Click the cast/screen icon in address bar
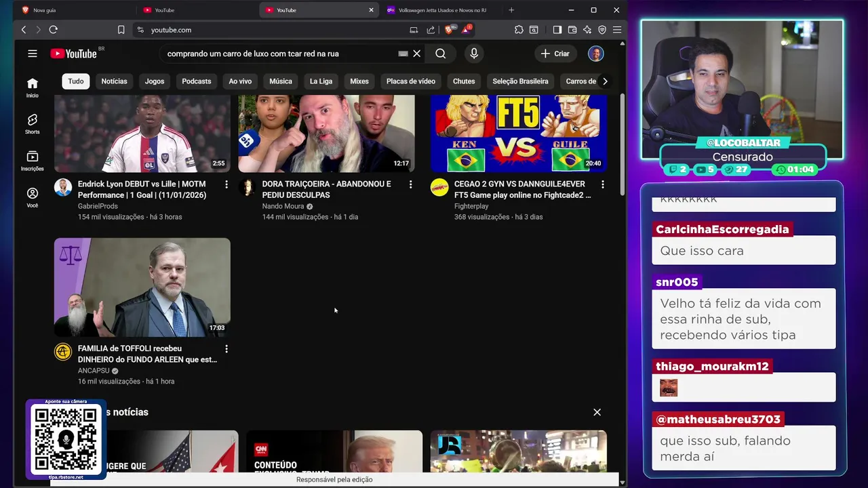This screenshot has height=488, width=868. (414, 30)
